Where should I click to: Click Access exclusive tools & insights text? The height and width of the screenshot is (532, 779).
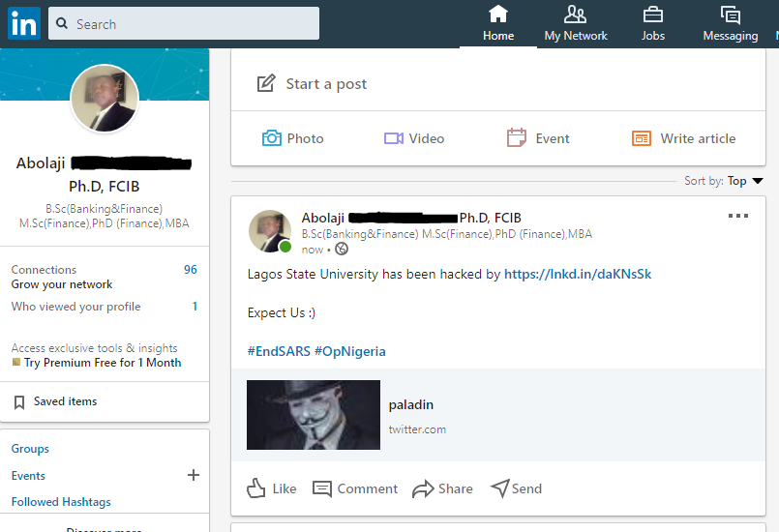pyautogui.click(x=95, y=347)
